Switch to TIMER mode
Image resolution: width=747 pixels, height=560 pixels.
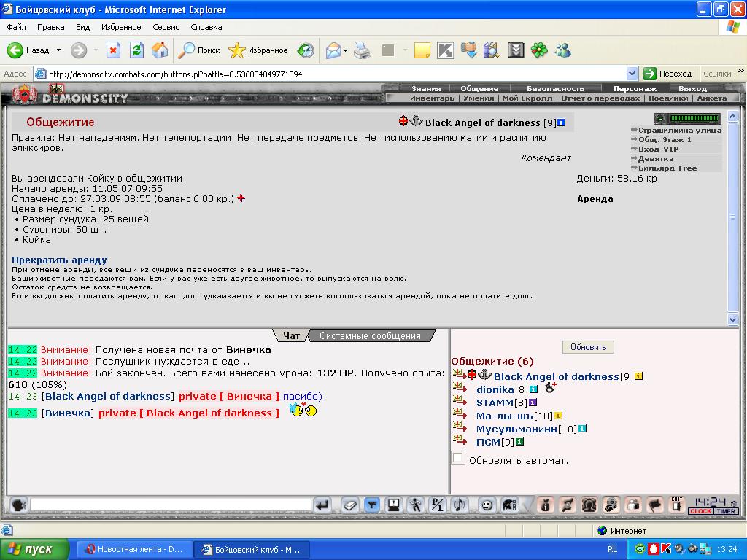726,511
